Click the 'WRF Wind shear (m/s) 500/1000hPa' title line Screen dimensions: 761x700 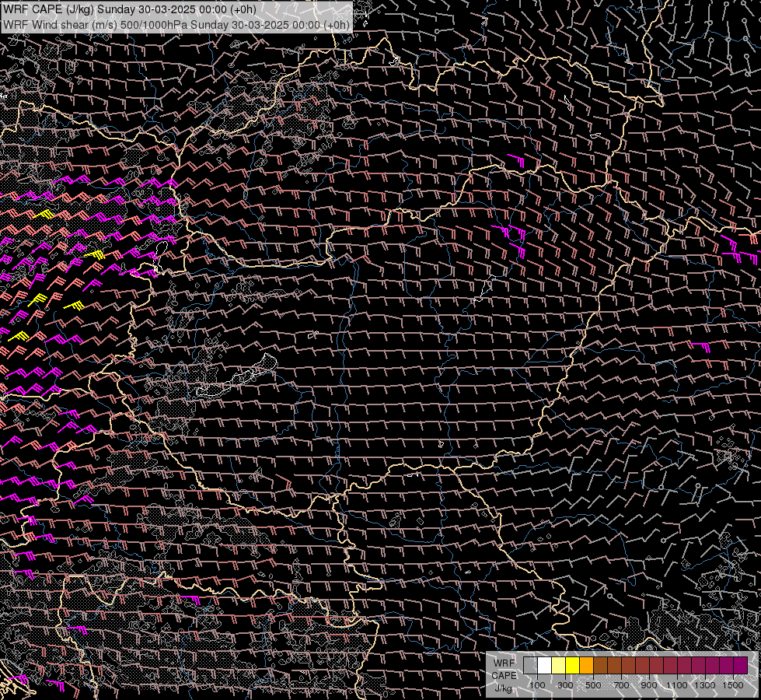(x=176, y=25)
